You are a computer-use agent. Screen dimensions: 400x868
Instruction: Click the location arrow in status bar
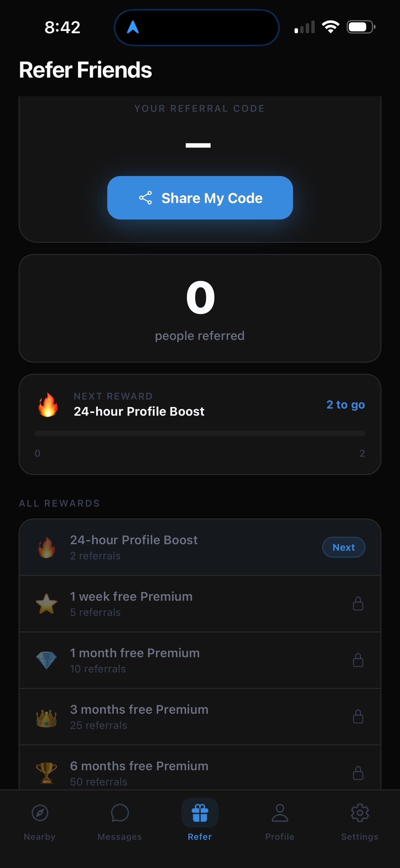click(x=133, y=27)
